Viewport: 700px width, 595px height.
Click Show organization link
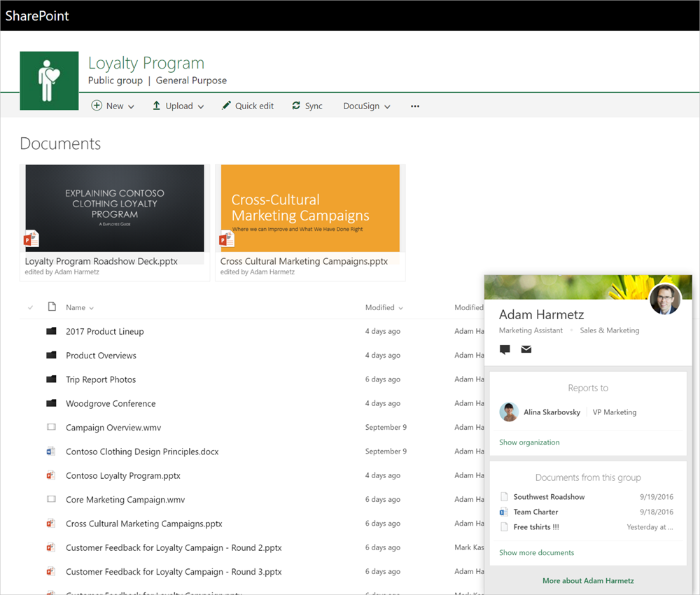point(529,442)
